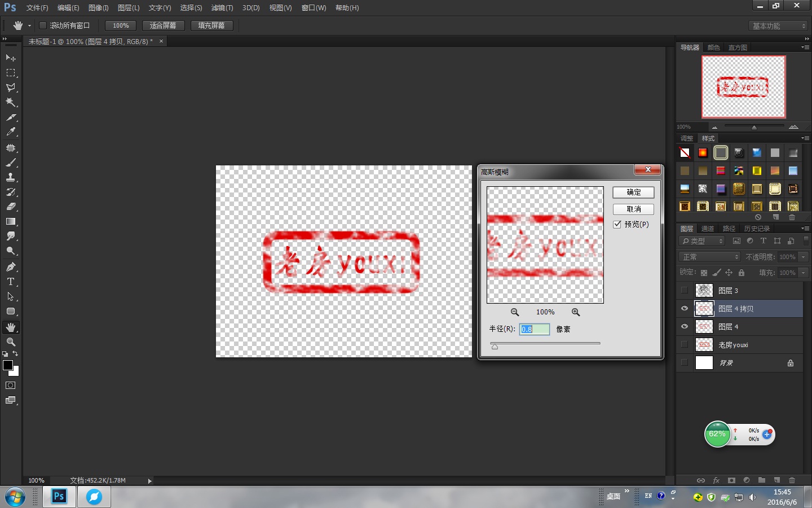Image resolution: width=812 pixels, height=508 pixels.
Task: Click zoom-in magnifier in Gaussian Blur dialog
Action: pyautogui.click(x=576, y=312)
